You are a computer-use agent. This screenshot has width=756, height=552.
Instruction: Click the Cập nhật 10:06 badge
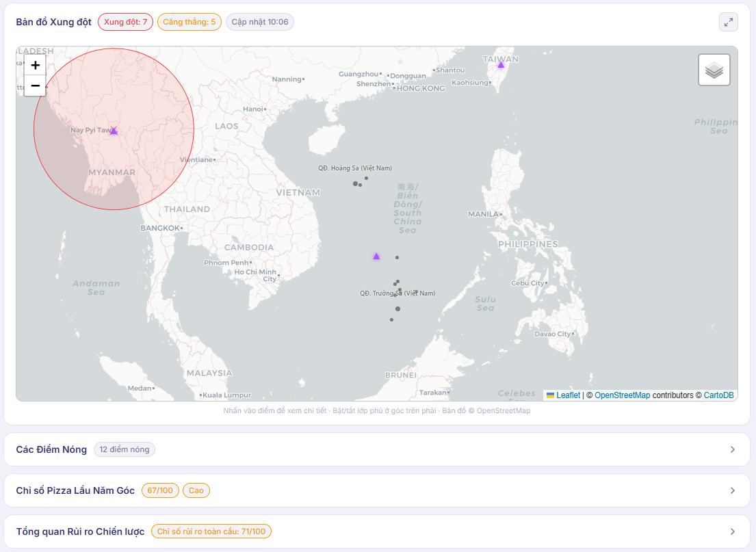pyautogui.click(x=259, y=22)
